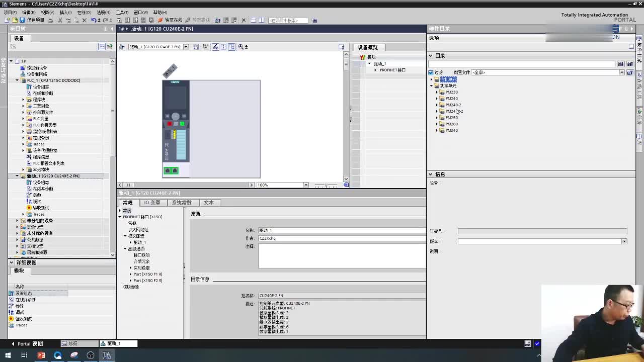Expand the 安全设置 node in project tree
The width and height of the screenshot is (644, 362).
click(17, 227)
